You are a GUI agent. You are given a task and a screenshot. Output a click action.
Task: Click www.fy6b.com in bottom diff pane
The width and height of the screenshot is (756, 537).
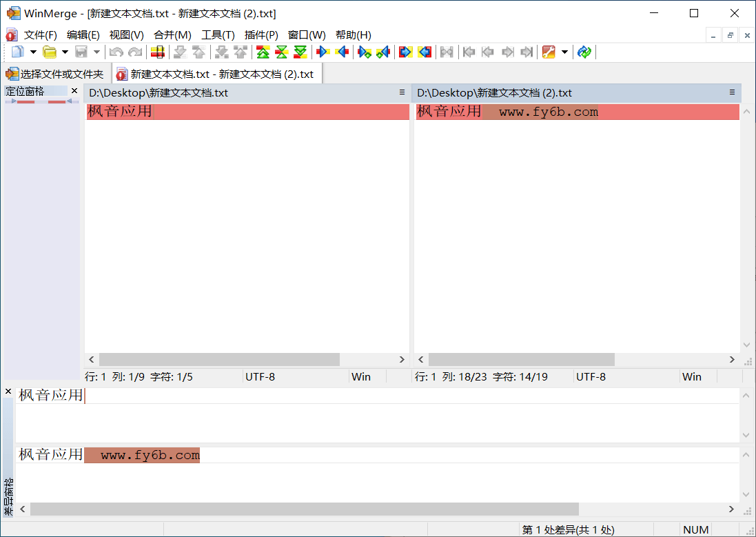(150, 455)
